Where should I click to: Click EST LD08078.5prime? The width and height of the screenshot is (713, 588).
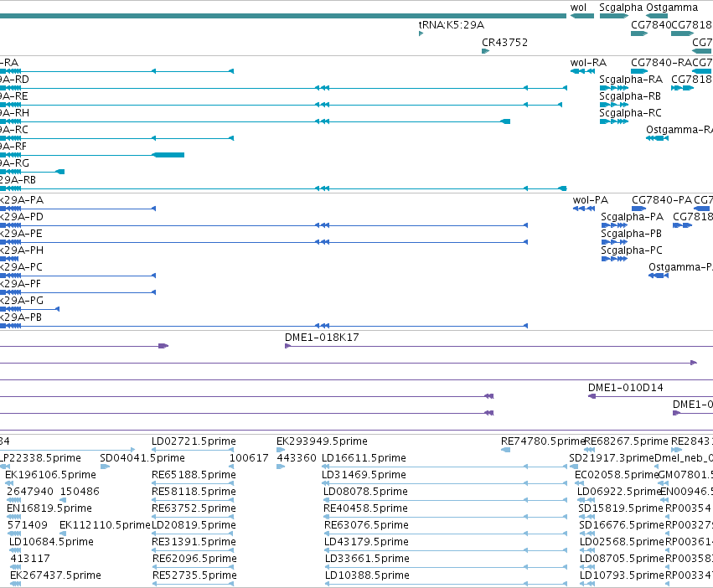point(365,492)
